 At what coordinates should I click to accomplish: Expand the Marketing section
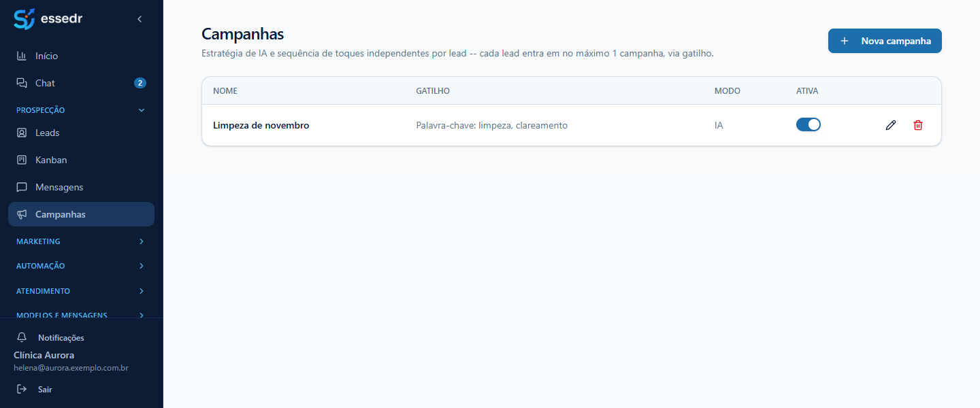[82, 241]
